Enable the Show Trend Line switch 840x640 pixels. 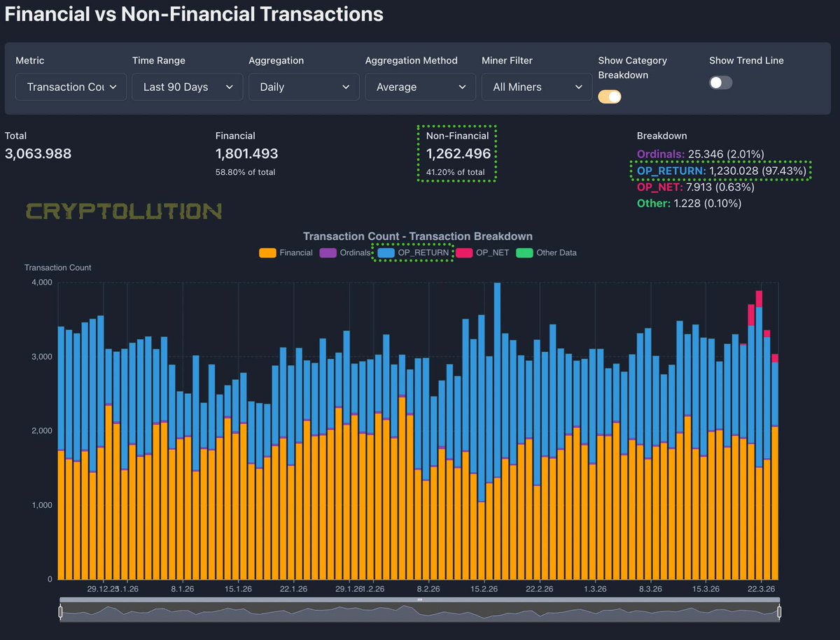721,82
